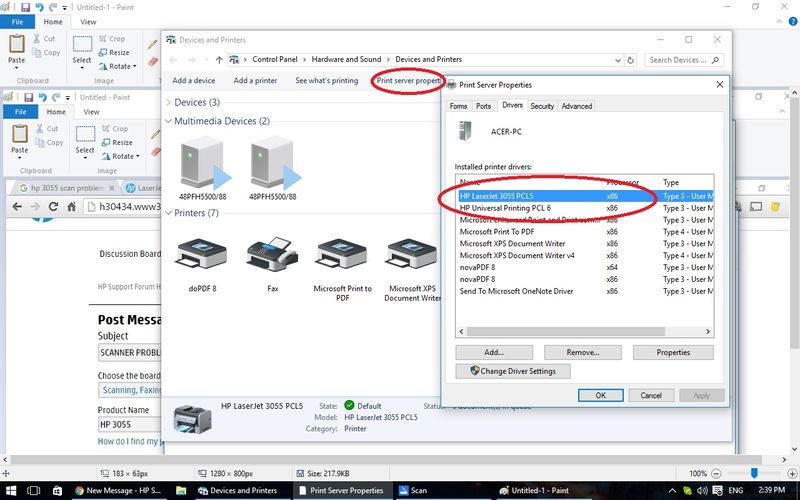
Task: Open the address bar history dropdown chevron
Action: 618,60
